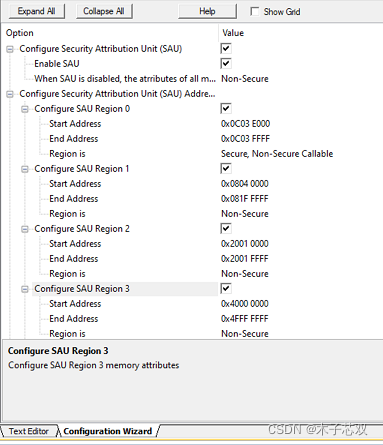The width and height of the screenshot is (383, 445).
Task: Collapse Configure SAU Region 3 tree node
Action: click(25, 289)
